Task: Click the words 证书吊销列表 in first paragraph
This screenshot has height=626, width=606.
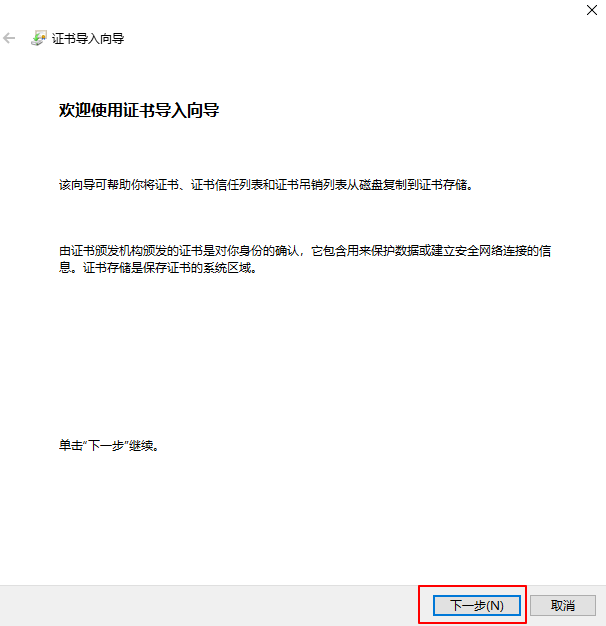Action: (x=320, y=185)
